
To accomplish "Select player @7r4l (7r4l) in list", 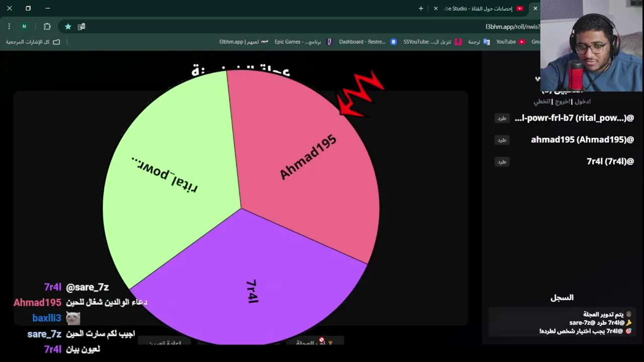I will pos(610,161).
